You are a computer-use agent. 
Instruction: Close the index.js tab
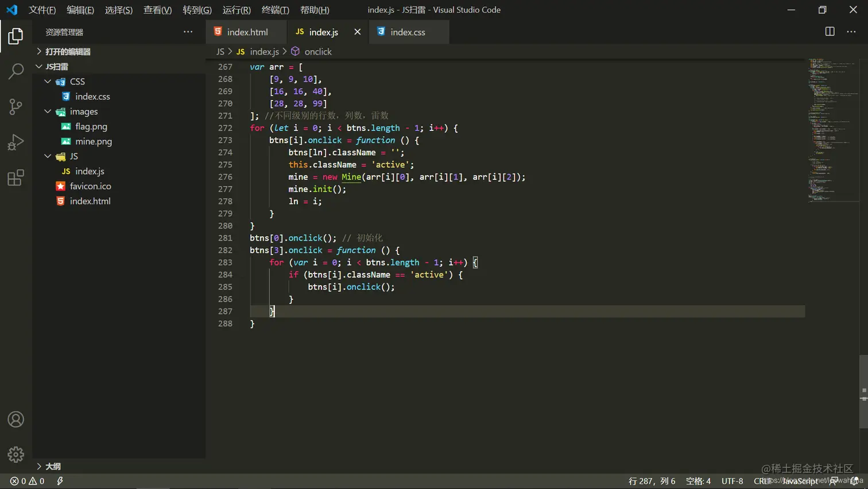(x=358, y=32)
